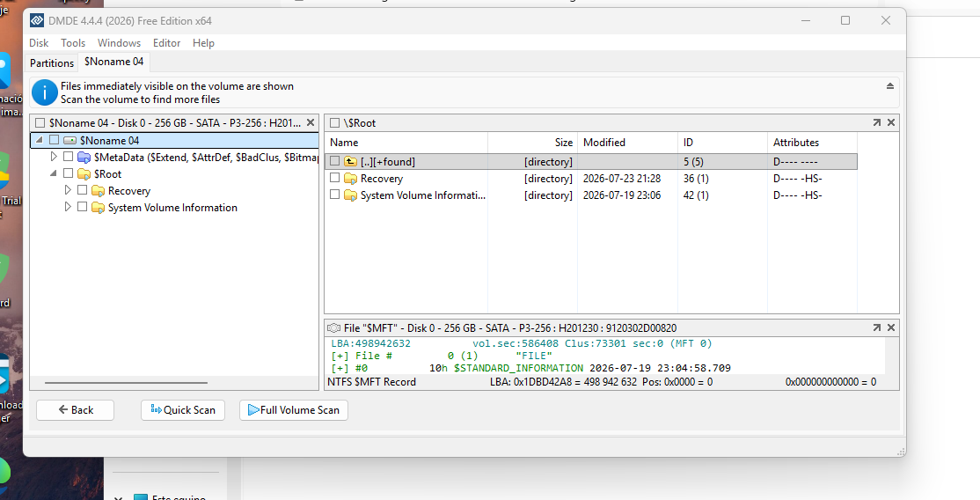Tick the checkbox in the tree panel header
Viewport: 980px width, 500px height.
point(40,122)
